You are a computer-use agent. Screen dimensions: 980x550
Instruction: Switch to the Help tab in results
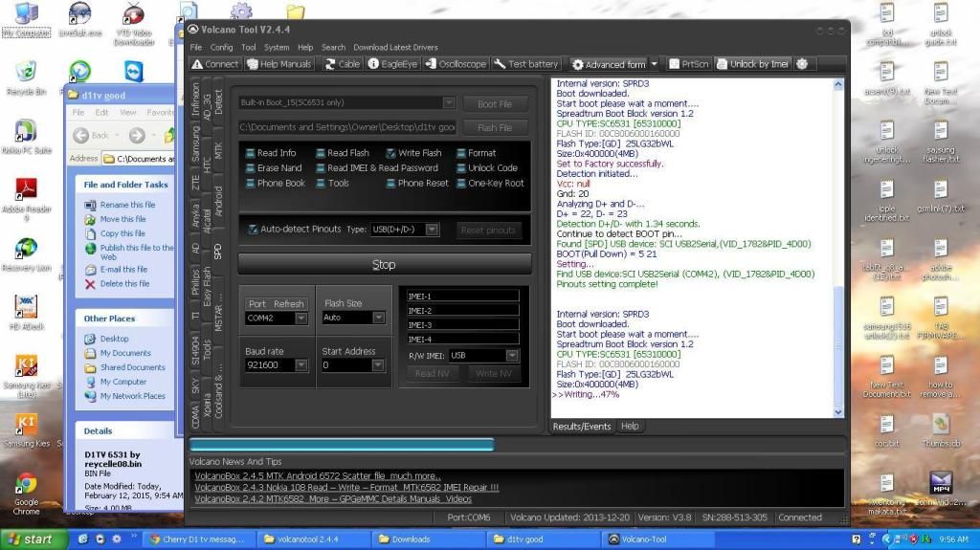(x=630, y=427)
